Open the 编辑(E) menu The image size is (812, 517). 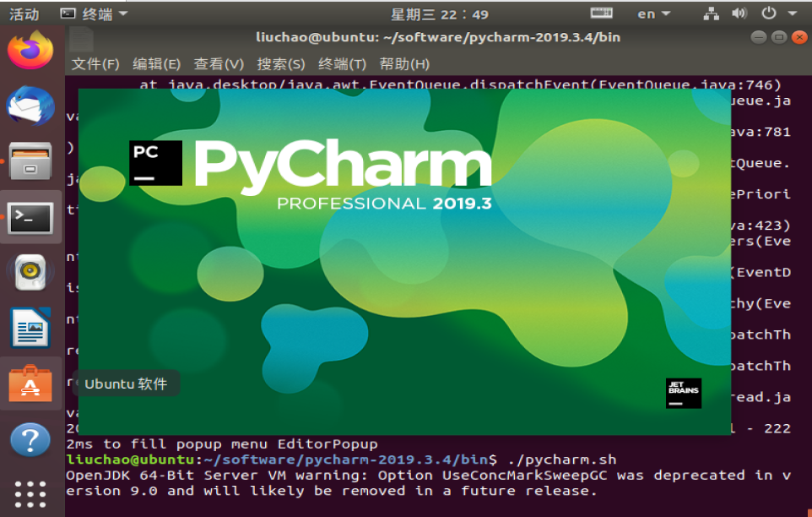pyautogui.click(x=156, y=64)
